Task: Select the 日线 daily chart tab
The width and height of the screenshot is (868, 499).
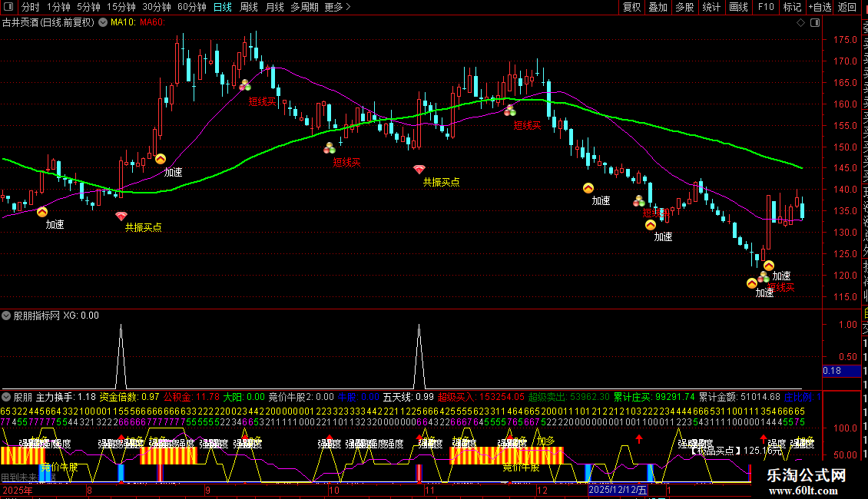Action: click(223, 7)
